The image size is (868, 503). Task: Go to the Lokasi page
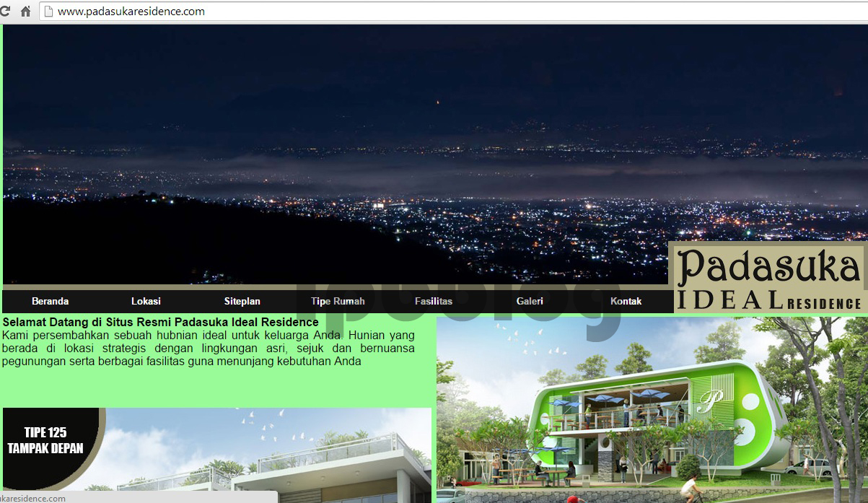click(x=146, y=302)
